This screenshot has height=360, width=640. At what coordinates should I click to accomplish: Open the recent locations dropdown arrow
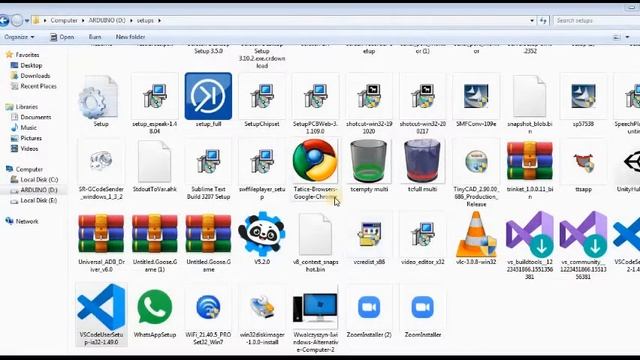coord(27,20)
